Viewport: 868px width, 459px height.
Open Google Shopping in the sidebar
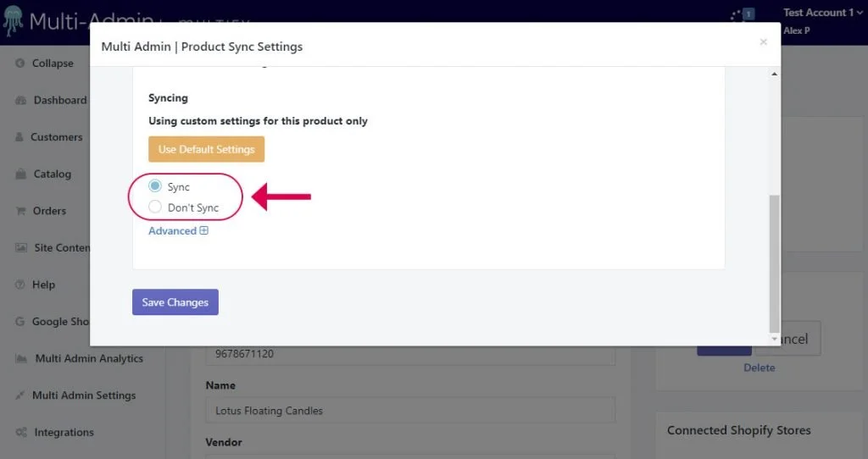(x=52, y=321)
